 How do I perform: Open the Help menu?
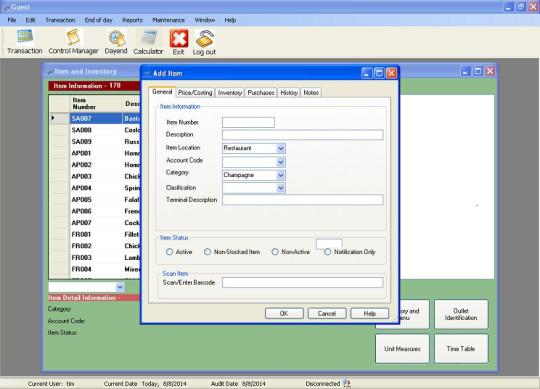pyautogui.click(x=230, y=20)
